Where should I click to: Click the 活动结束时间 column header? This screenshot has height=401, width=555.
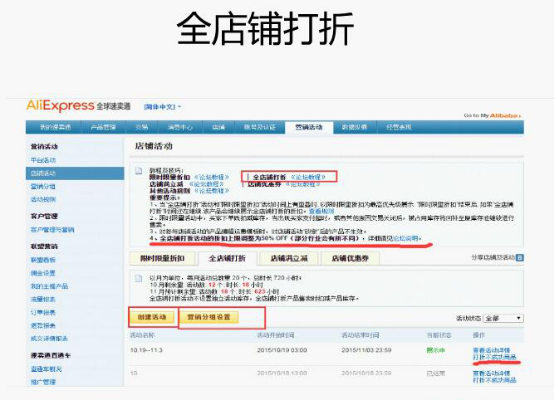tap(360, 335)
